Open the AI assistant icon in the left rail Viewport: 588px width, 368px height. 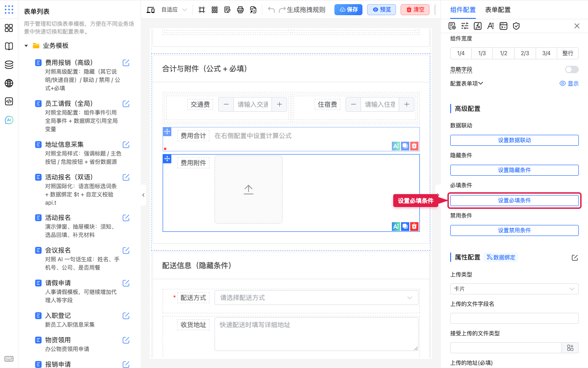pyautogui.click(x=9, y=120)
